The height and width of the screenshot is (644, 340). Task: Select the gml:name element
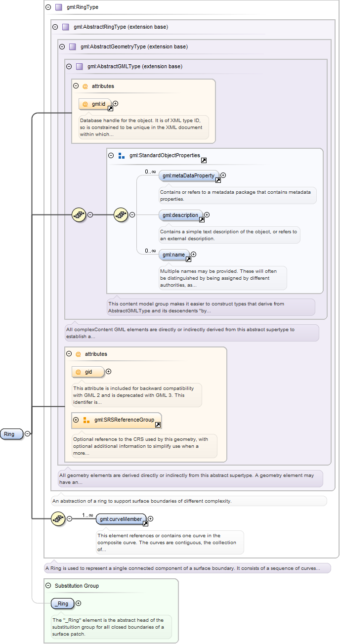pyautogui.click(x=174, y=255)
